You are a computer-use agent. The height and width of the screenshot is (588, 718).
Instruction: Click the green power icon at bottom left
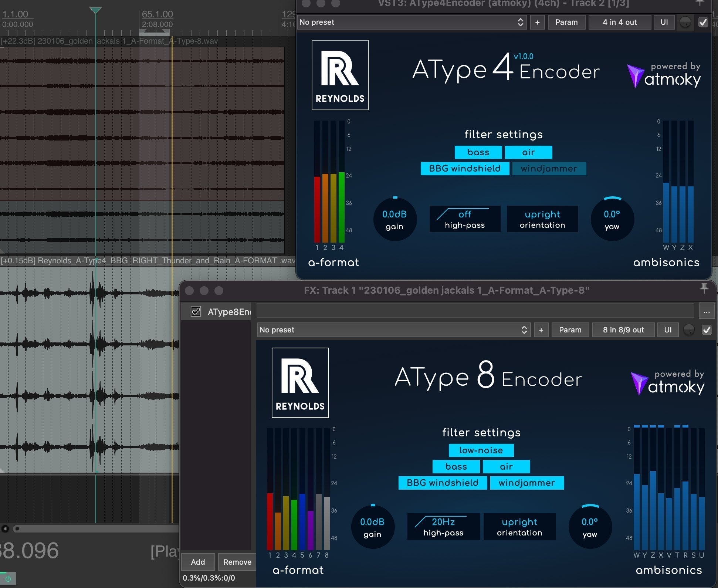[8, 578]
